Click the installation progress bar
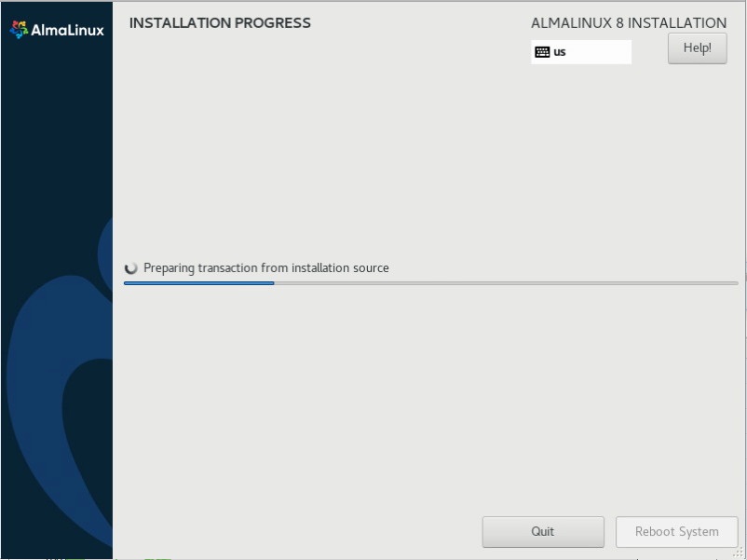Viewport: 747px width, 560px height. coord(430,283)
